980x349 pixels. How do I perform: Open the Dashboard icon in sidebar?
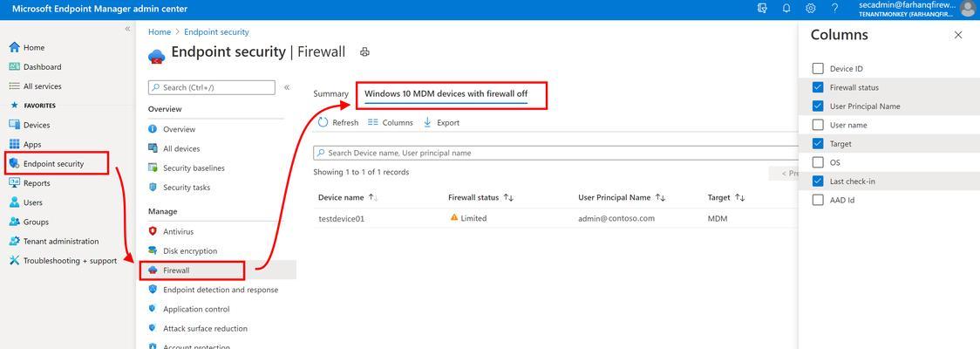click(14, 67)
